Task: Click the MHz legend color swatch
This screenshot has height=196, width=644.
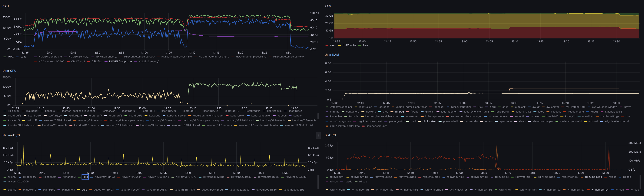Action: pyautogui.click(x=5, y=57)
